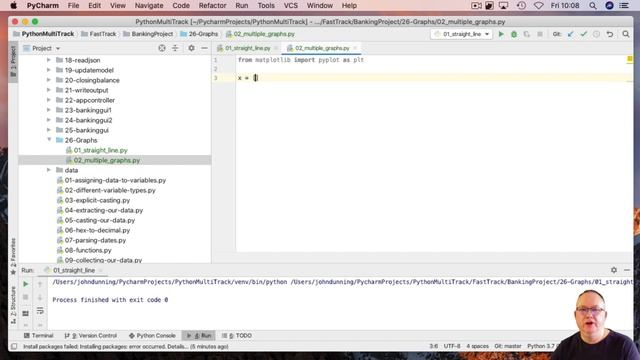The height and width of the screenshot is (360, 640).
Task: Click tool window toggle square in status bar
Action: tap(14, 347)
